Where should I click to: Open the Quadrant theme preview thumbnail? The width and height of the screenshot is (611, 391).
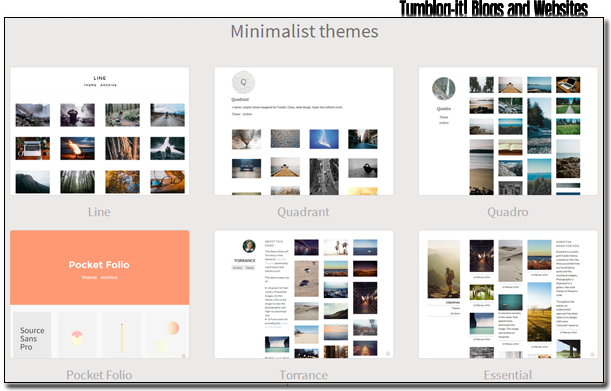coord(304,131)
